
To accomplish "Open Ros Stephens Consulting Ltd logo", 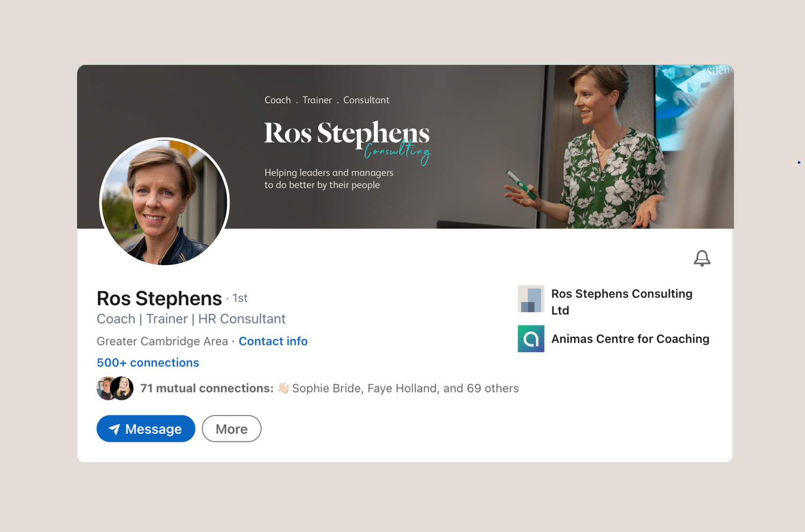I will [x=531, y=299].
